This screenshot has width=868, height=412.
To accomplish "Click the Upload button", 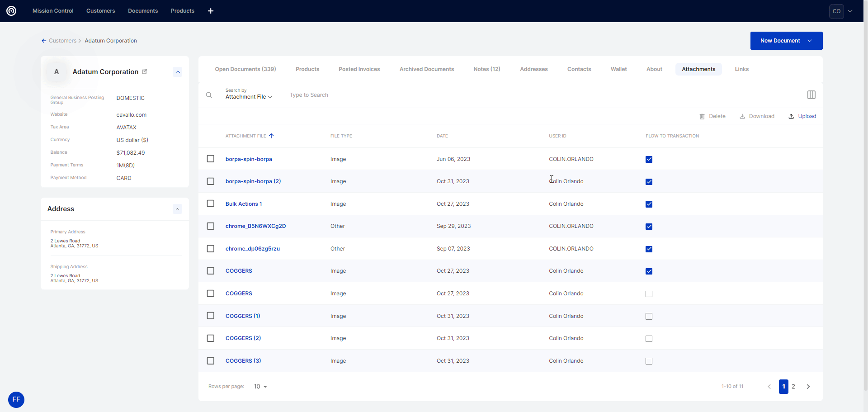I will pos(802,116).
